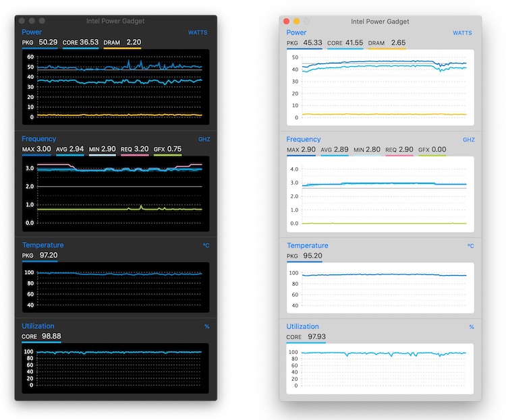Click PKG power value 45.33
Viewport: 506px width, 420px height.
coord(312,43)
